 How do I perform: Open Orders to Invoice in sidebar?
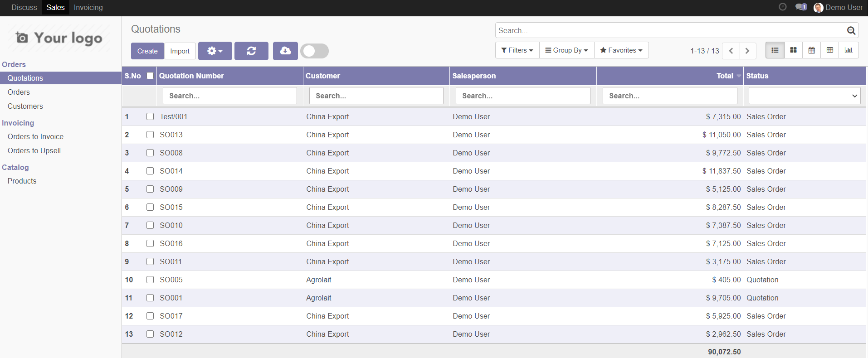pyautogui.click(x=35, y=136)
